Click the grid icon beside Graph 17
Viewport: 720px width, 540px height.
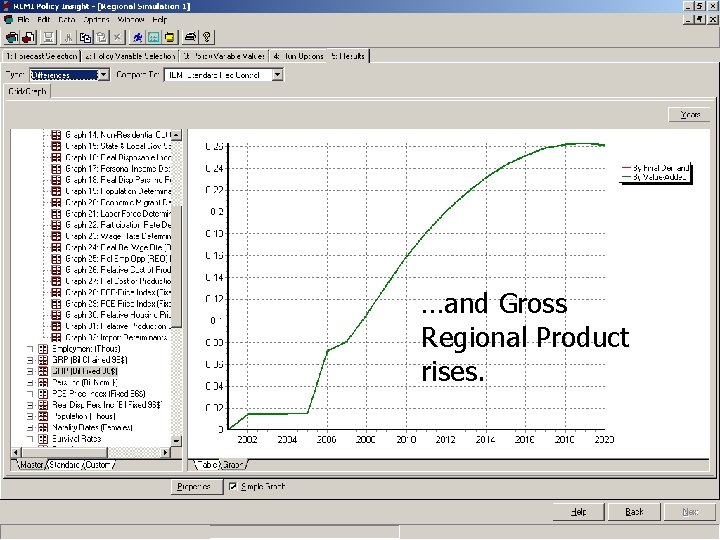(56, 169)
